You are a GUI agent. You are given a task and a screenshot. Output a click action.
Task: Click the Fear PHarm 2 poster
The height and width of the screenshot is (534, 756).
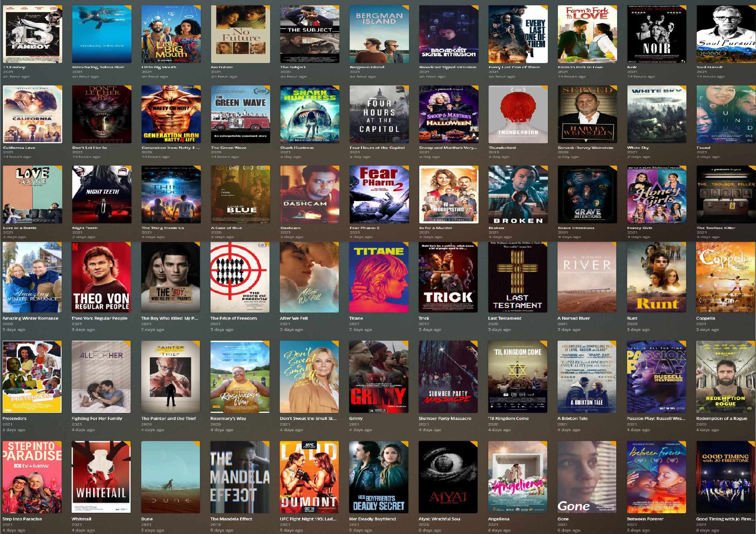pos(379,194)
